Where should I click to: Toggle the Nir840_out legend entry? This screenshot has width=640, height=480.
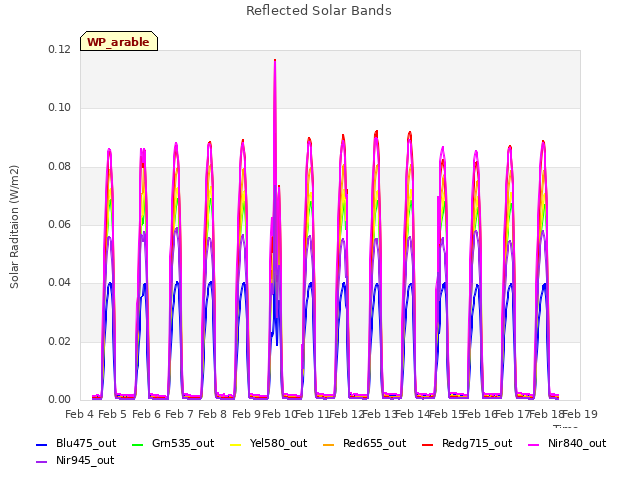(567, 443)
